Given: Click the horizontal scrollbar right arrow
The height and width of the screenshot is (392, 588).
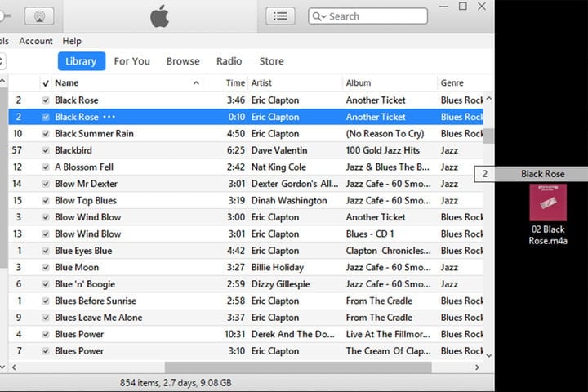Looking at the screenshot, I should pos(477,367).
